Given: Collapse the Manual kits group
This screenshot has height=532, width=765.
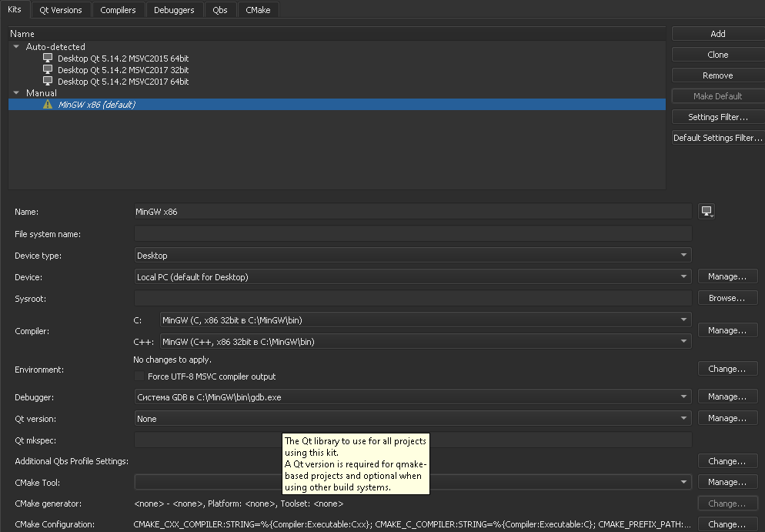Looking at the screenshot, I should pos(16,92).
